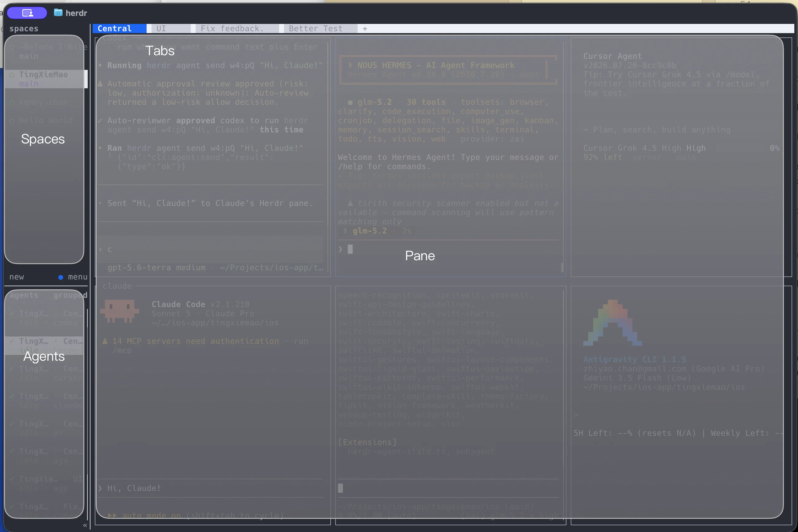This screenshot has height=532, width=798.
Task: Click the status circle beside TingXieMao
Action: (x=12, y=75)
